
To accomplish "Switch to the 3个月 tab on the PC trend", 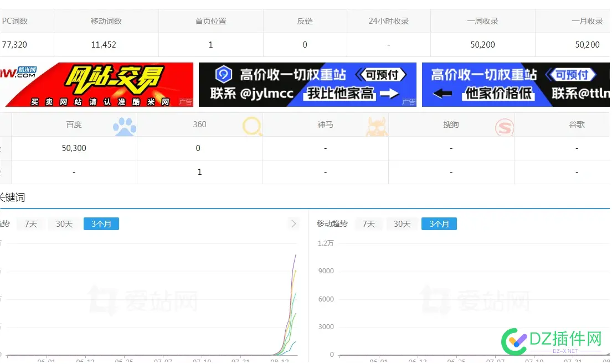I will coord(101,223).
